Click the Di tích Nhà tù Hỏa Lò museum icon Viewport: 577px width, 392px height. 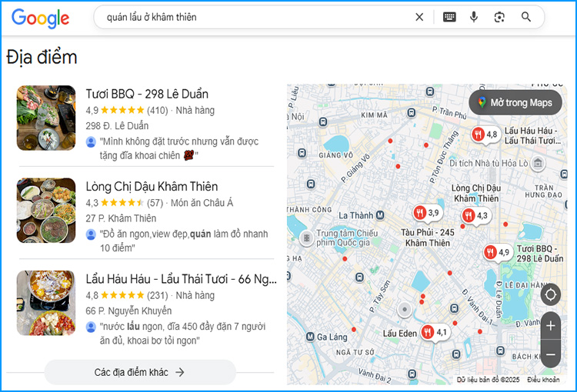(538, 163)
